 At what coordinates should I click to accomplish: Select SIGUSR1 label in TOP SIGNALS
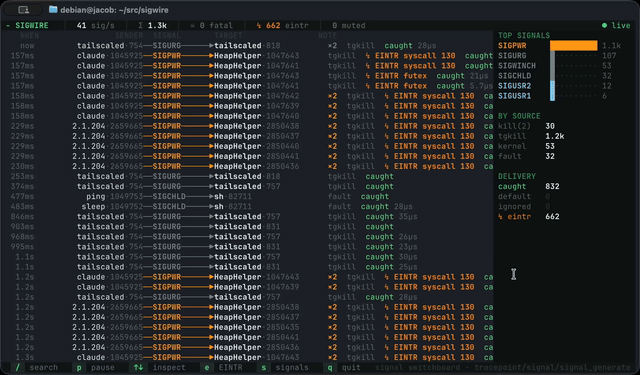(514, 96)
